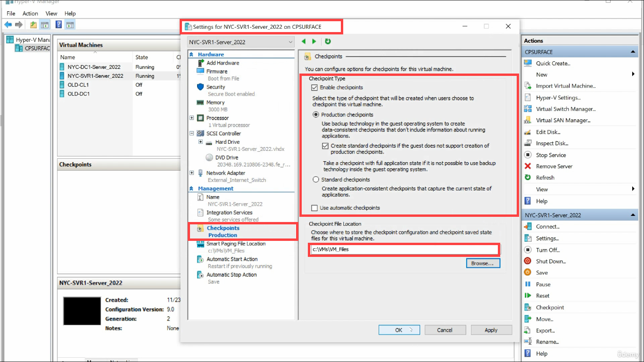
Task: Click the checkpoint file location text field
Action: [405, 249]
